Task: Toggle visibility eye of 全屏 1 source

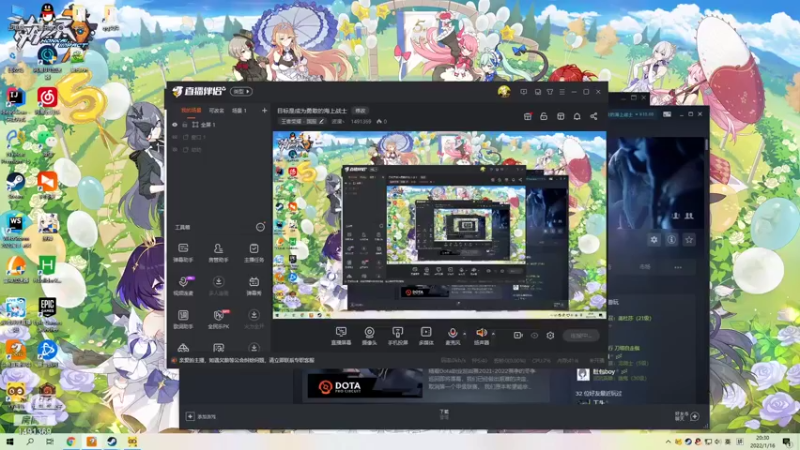Action: click(x=174, y=124)
